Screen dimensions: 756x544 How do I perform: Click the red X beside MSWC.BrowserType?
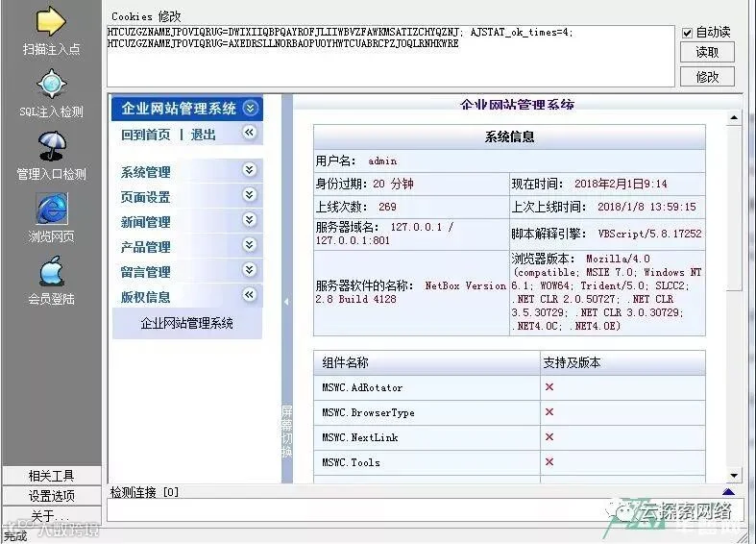[549, 412]
